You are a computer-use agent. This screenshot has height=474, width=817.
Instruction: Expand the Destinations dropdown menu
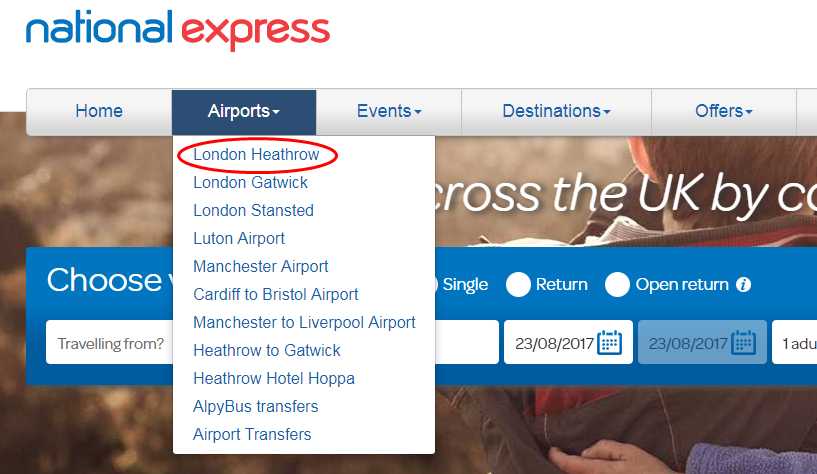(x=556, y=111)
